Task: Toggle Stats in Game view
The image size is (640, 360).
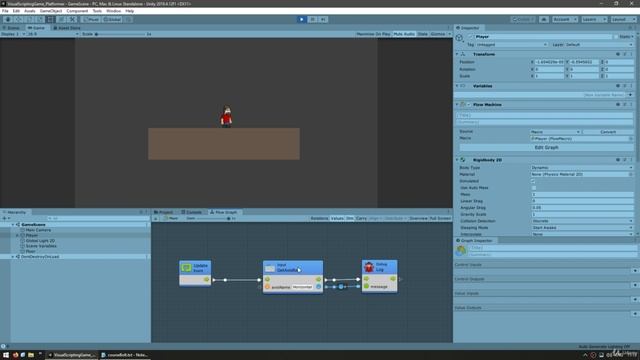Action: point(422,34)
